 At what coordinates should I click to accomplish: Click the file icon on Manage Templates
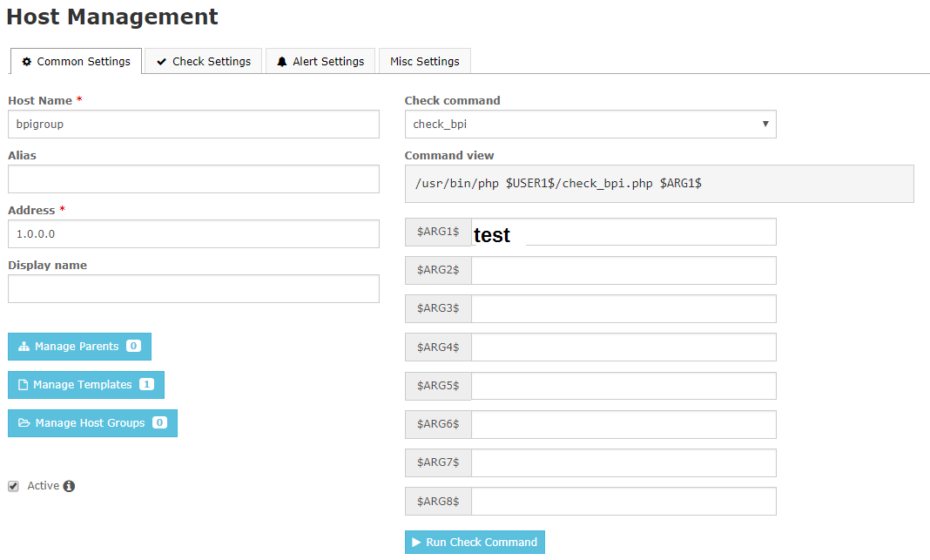click(x=24, y=385)
